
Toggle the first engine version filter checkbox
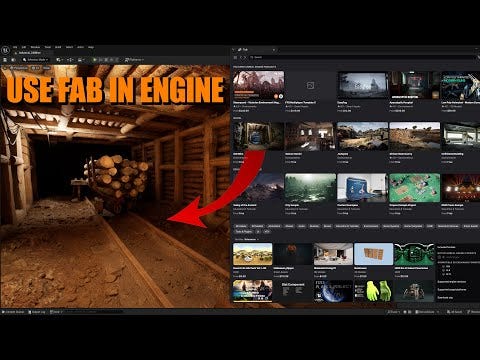pos(443,267)
